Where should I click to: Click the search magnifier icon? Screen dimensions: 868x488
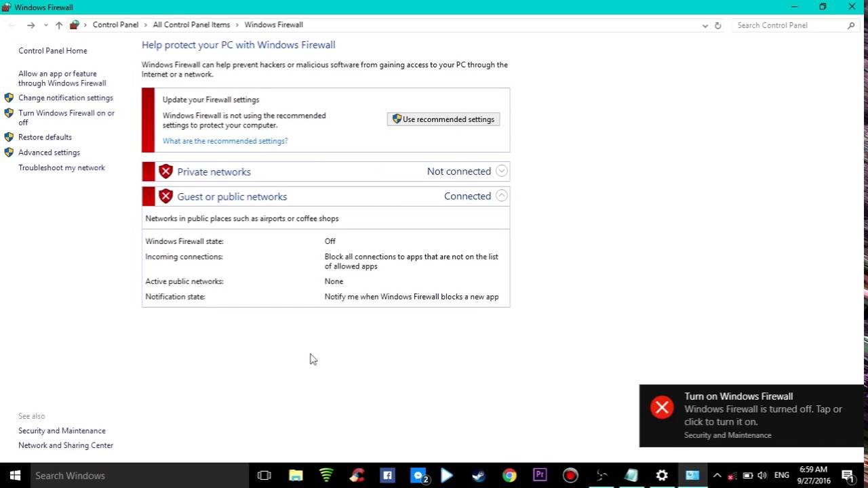(x=851, y=25)
